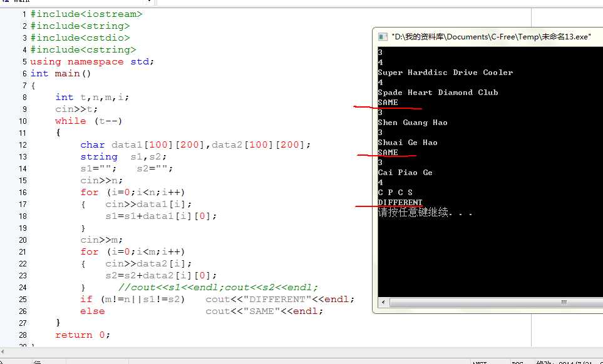Click line number 7 in the gutter
Image resolution: width=603 pixels, height=364 pixels.
coord(24,86)
